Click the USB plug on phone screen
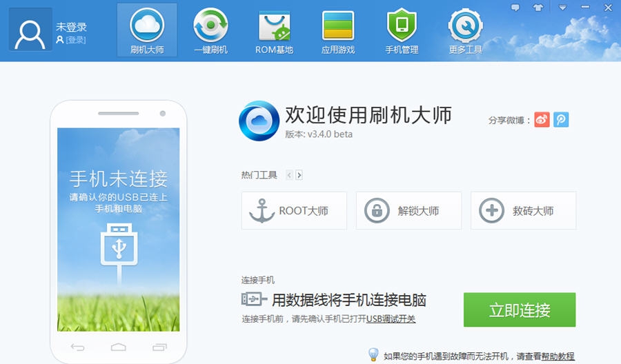Viewport: 621px width, 364px height. [119, 253]
